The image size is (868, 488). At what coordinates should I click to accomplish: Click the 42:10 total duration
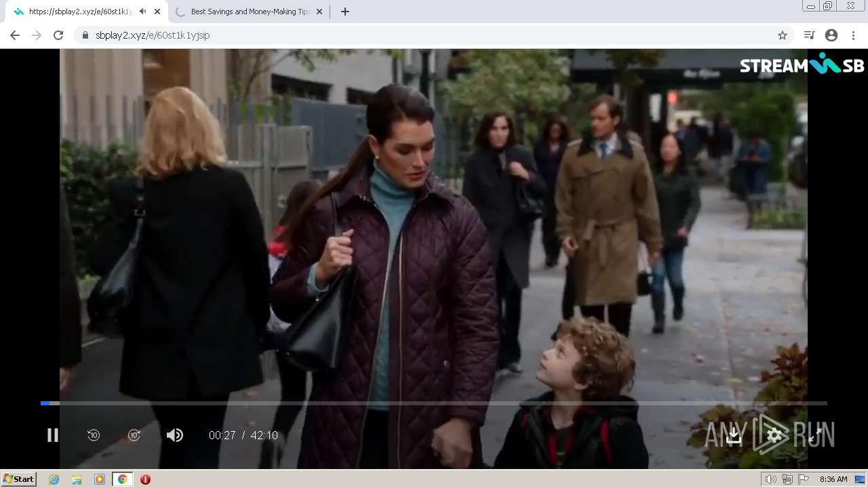(264, 436)
